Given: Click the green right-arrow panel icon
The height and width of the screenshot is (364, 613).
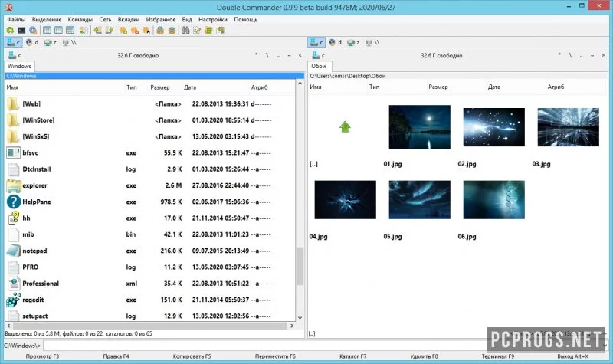Looking at the screenshot, I should click(x=109, y=30).
